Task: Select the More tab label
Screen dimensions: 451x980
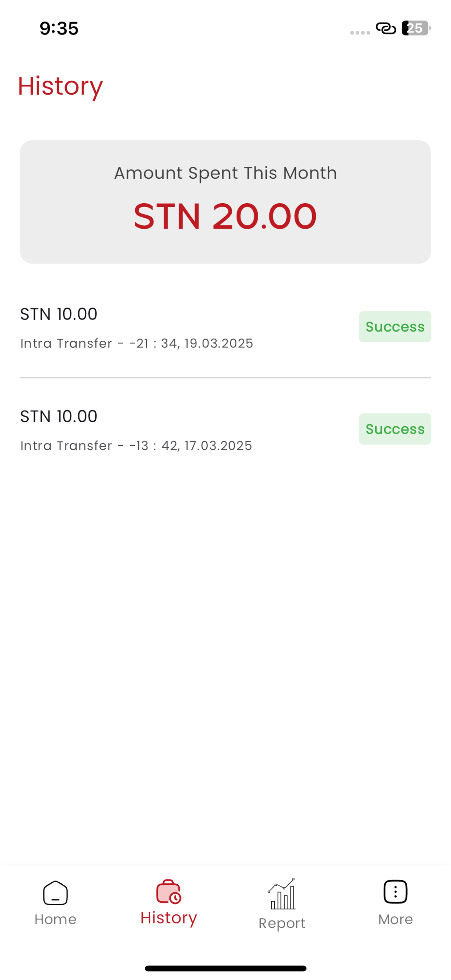Action: [x=396, y=919]
